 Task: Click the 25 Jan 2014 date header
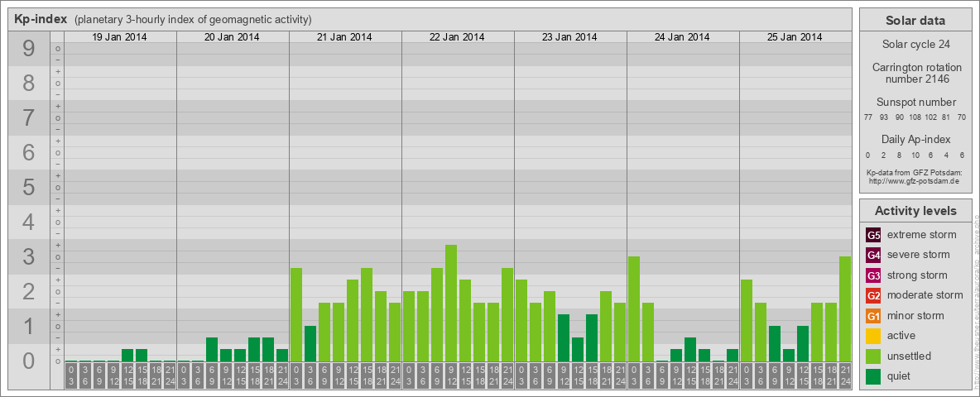(x=795, y=37)
